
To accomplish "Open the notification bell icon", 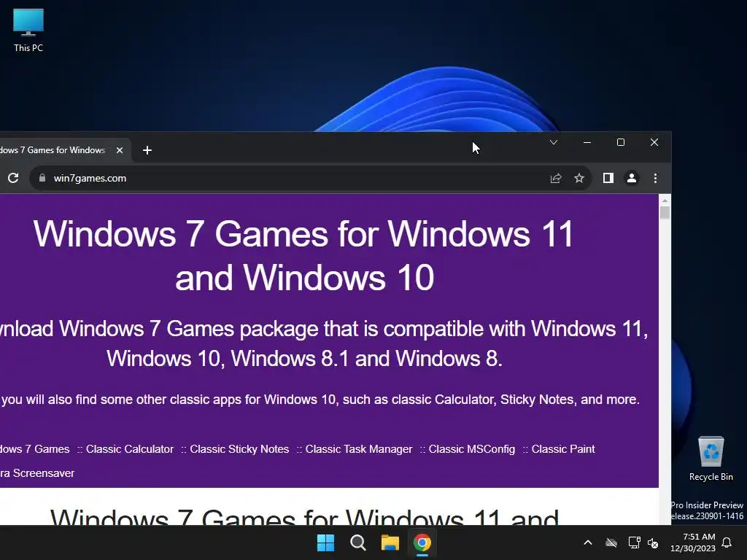I will pyautogui.click(x=727, y=542).
